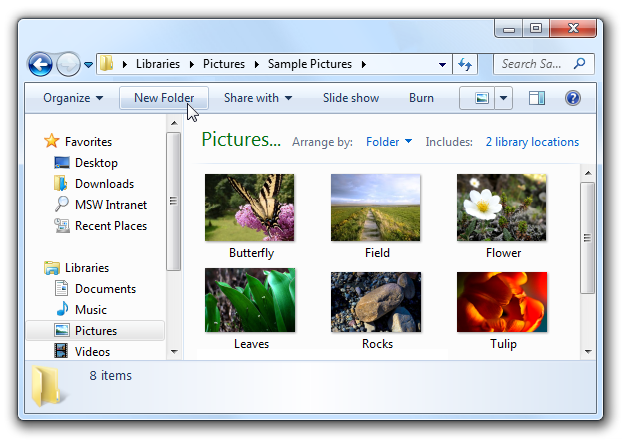Click the Tulip file name label

[503, 344]
